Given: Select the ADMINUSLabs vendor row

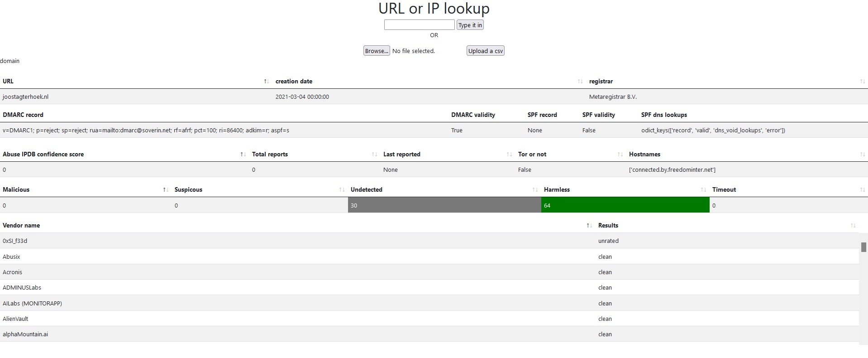Looking at the screenshot, I should tap(429, 287).
